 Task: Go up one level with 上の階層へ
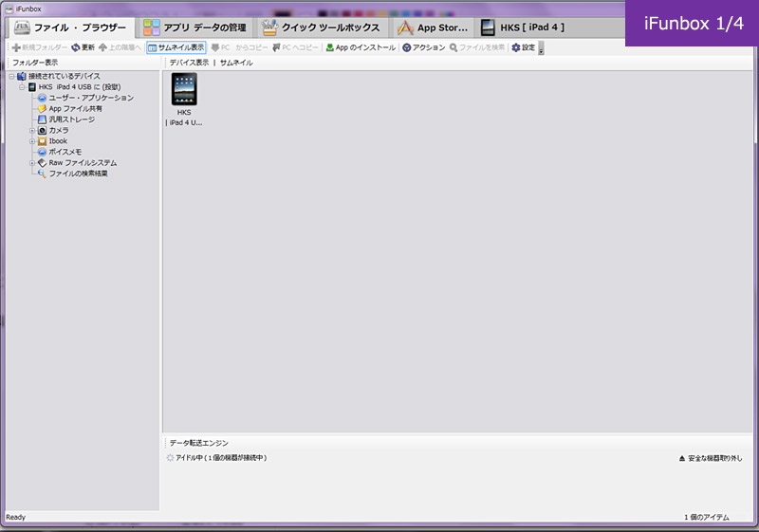(120, 47)
